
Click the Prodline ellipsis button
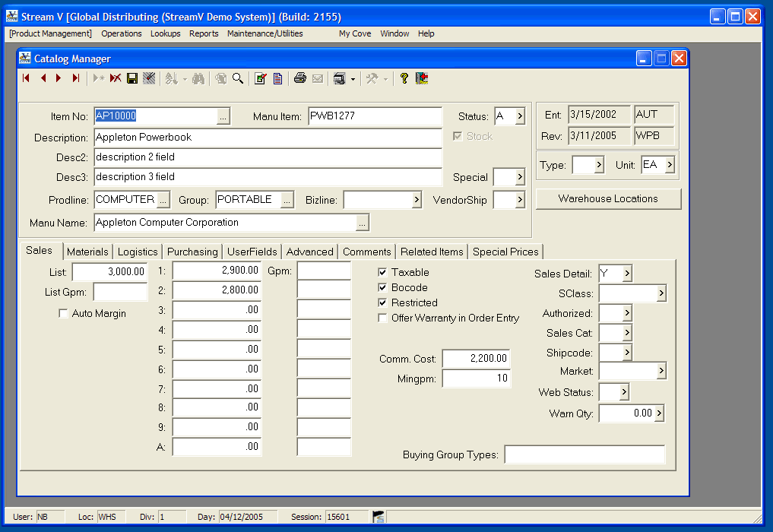[163, 200]
